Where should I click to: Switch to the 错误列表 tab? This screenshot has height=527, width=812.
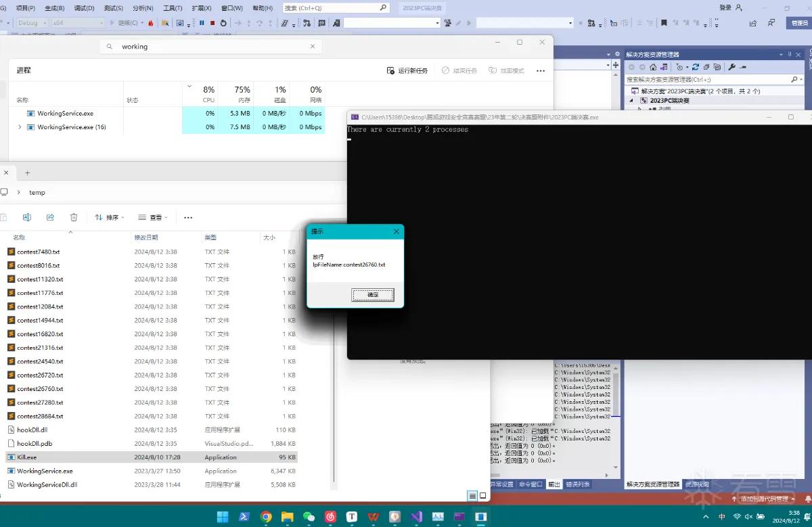click(577, 484)
